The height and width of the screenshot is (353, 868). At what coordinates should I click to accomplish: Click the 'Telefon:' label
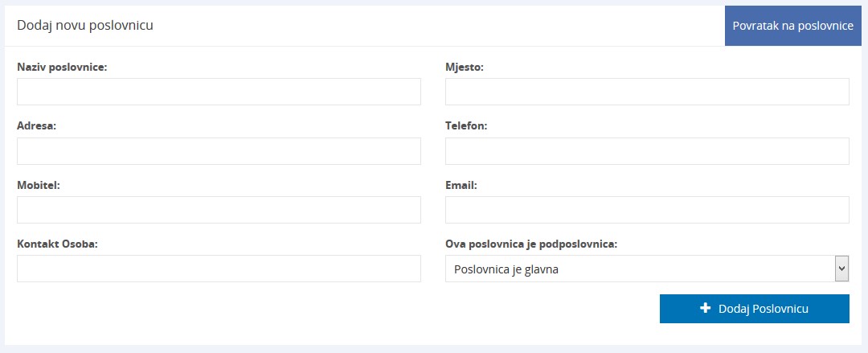point(466,126)
